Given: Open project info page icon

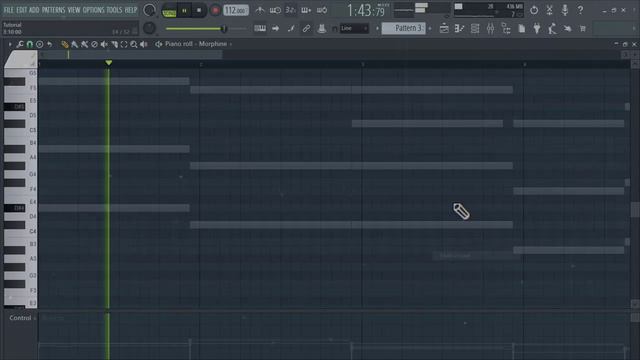Looking at the screenshot, I should click(x=521, y=28).
